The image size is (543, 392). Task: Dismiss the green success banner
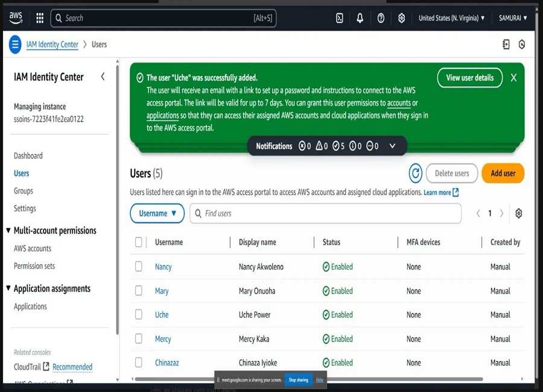click(x=513, y=78)
